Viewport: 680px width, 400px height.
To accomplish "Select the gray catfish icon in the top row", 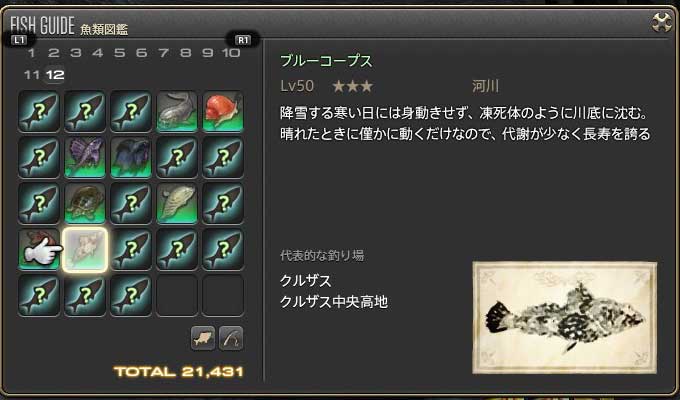I will tap(177, 111).
